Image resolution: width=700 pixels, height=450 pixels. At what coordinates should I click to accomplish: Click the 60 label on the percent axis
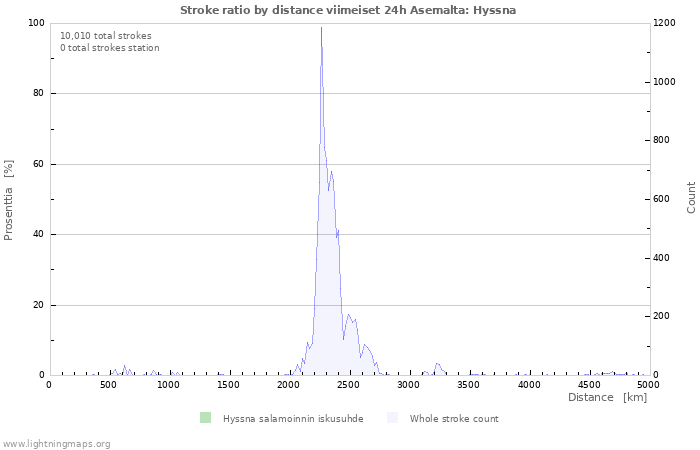tap(38, 164)
